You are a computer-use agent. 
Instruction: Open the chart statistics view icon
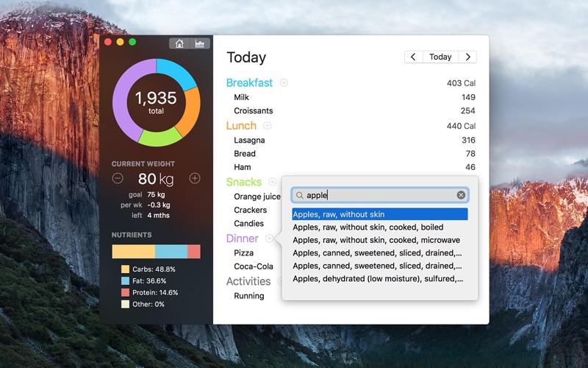coord(199,43)
